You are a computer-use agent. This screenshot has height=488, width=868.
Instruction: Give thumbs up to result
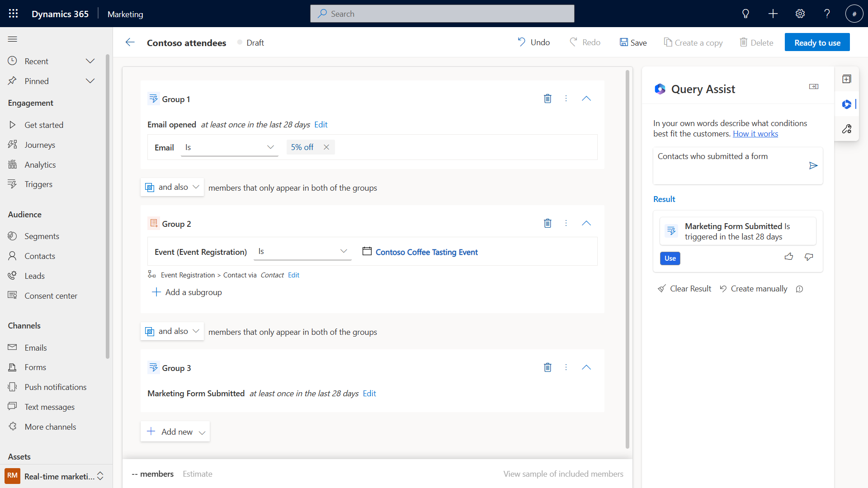(789, 257)
